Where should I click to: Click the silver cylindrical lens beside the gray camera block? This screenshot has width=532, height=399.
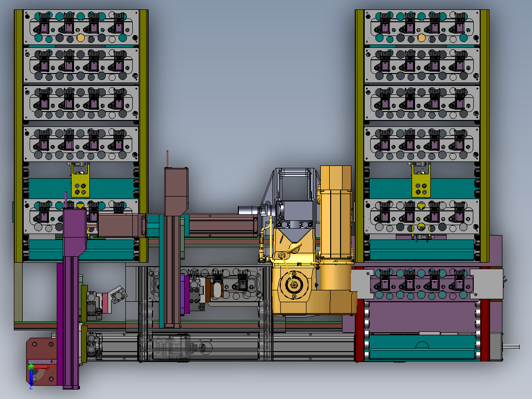(248, 210)
